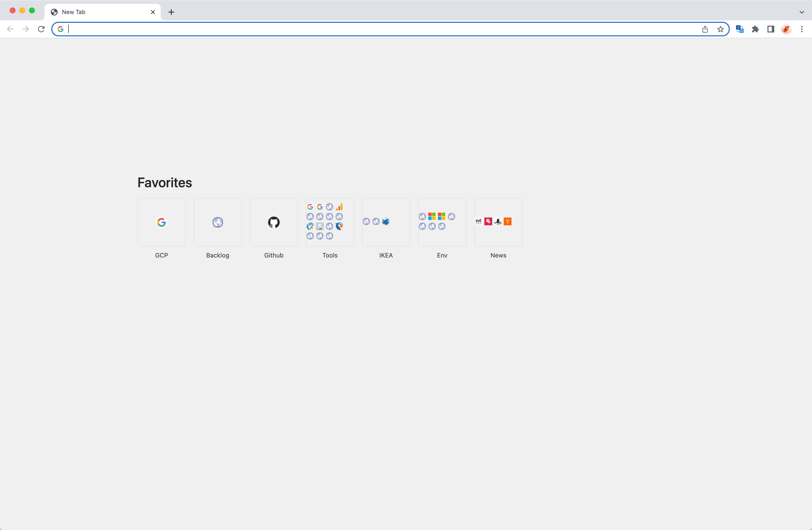Open the GCP favorite tile
Screen dimensions: 812x530
click(x=161, y=222)
